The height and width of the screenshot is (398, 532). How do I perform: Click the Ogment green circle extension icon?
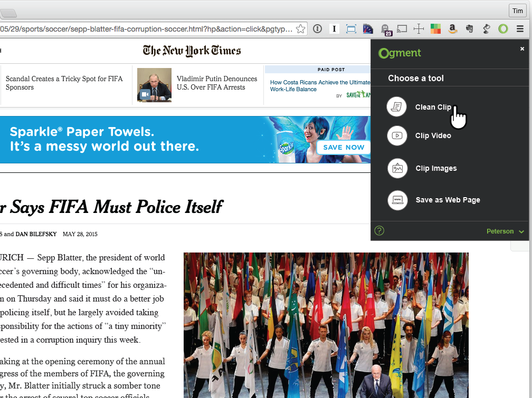pos(503,29)
